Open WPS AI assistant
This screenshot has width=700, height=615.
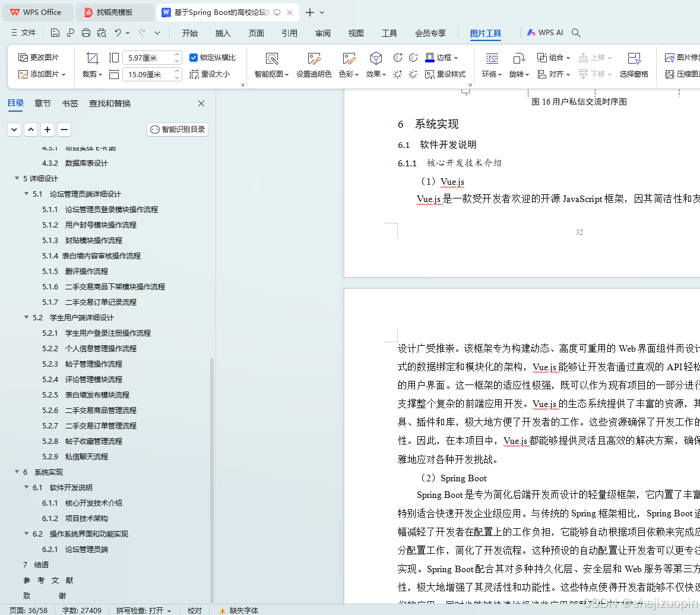coord(545,33)
